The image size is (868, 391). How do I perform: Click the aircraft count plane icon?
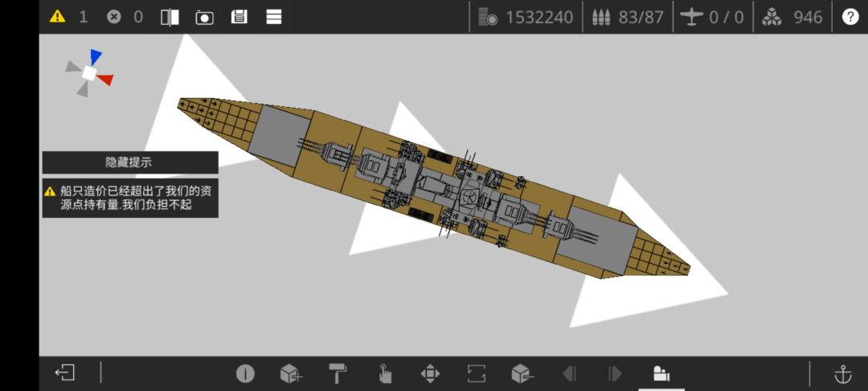tap(691, 17)
